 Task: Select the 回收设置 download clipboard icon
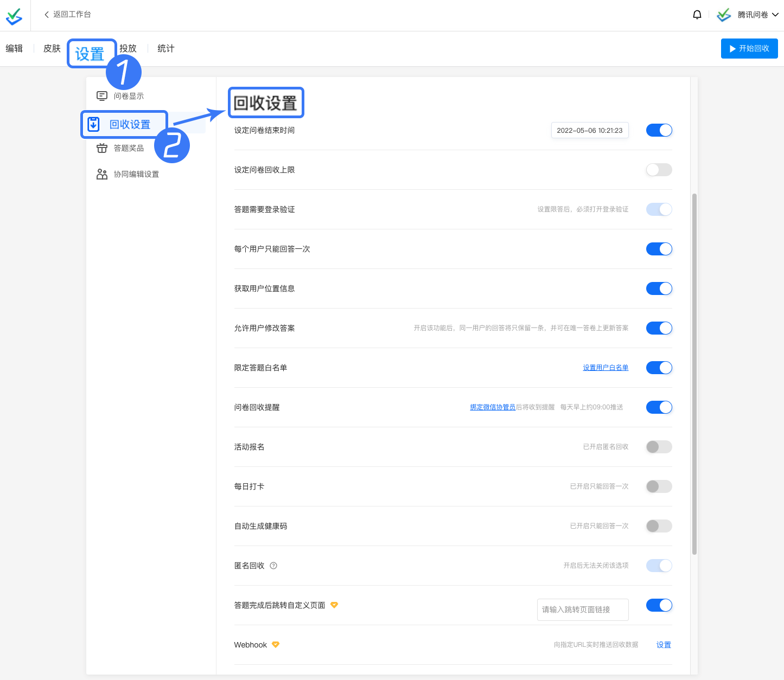(x=94, y=124)
